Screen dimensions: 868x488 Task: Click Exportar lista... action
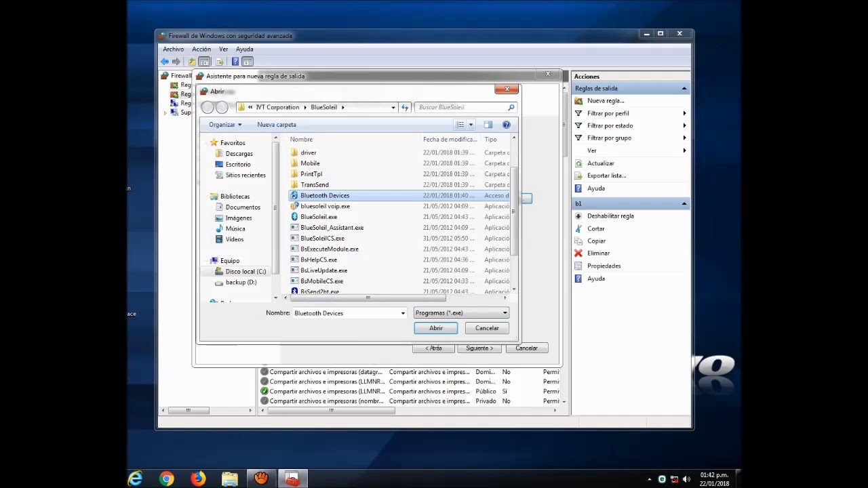606,176
